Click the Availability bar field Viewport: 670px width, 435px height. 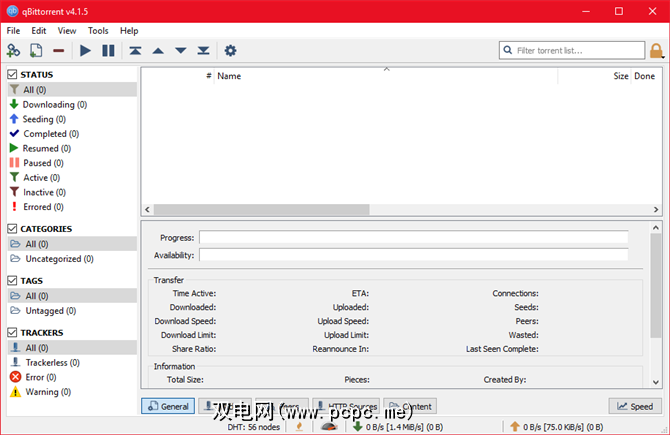point(414,255)
